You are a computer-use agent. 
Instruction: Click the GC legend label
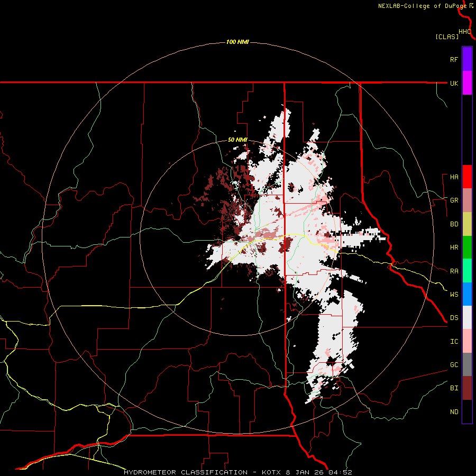(x=454, y=365)
